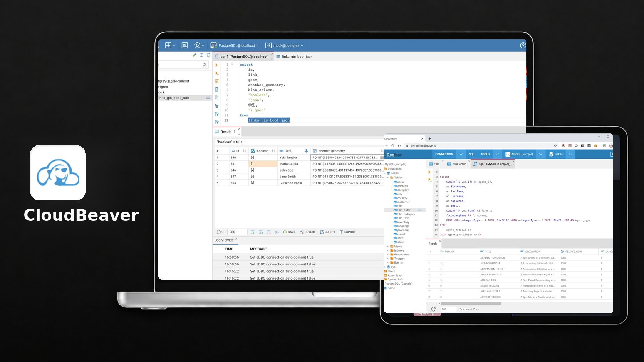Screen dimensions: 644x362
Task: Duplicate the selected row icon
Action: pyautogui.click(x=261, y=232)
